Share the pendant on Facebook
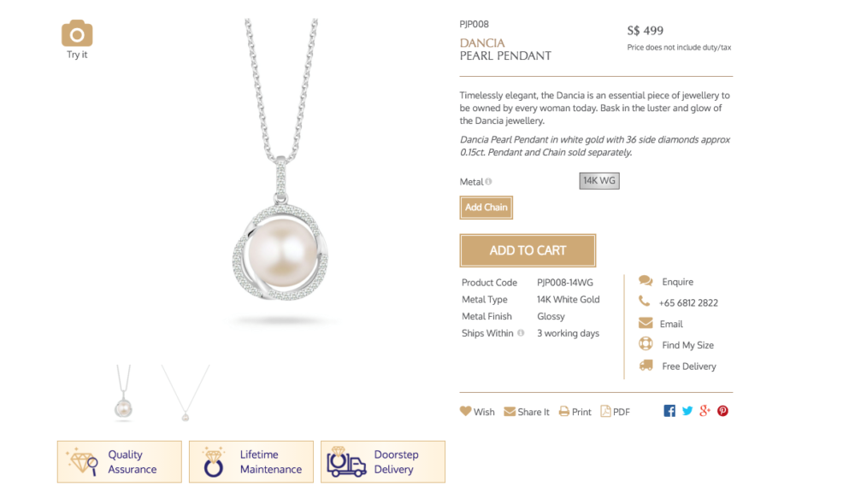 (x=669, y=411)
